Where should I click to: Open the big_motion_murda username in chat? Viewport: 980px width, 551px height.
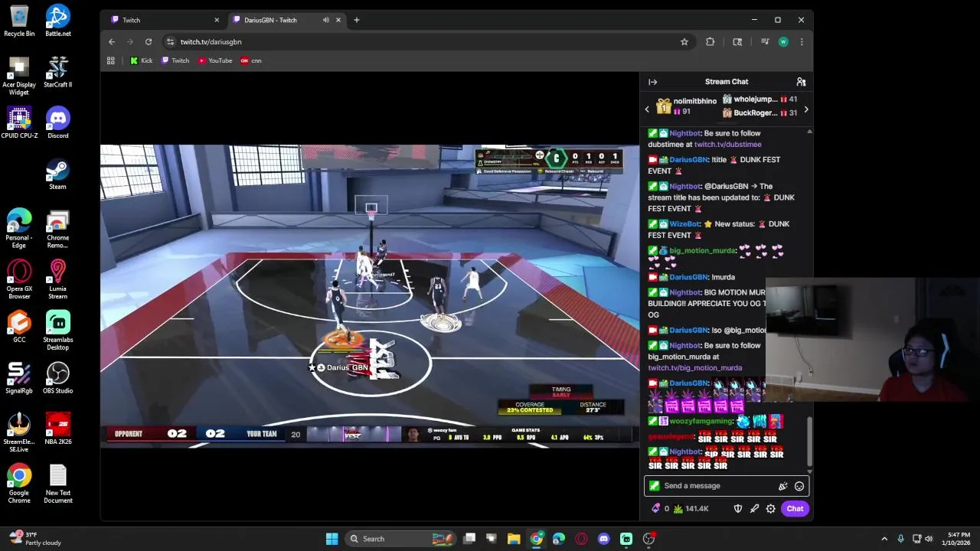702,251
